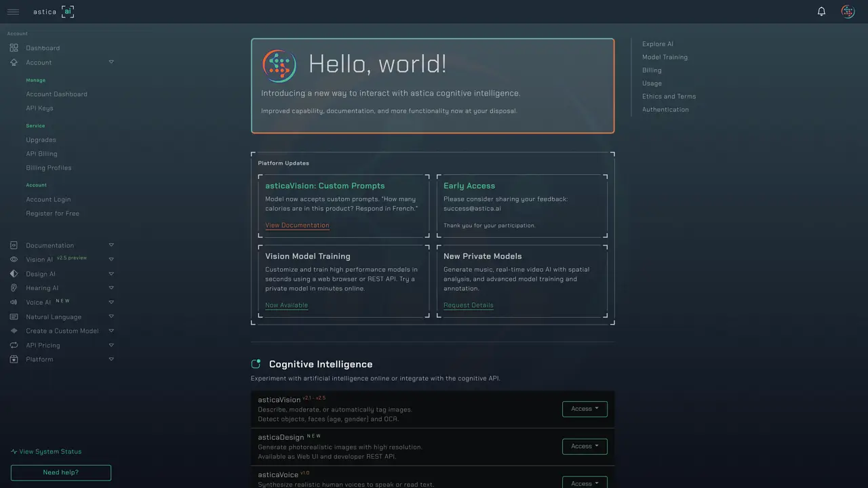The width and height of the screenshot is (868, 488).
Task: Click the Voice AI speaker icon
Action: [x=14, y=302]
